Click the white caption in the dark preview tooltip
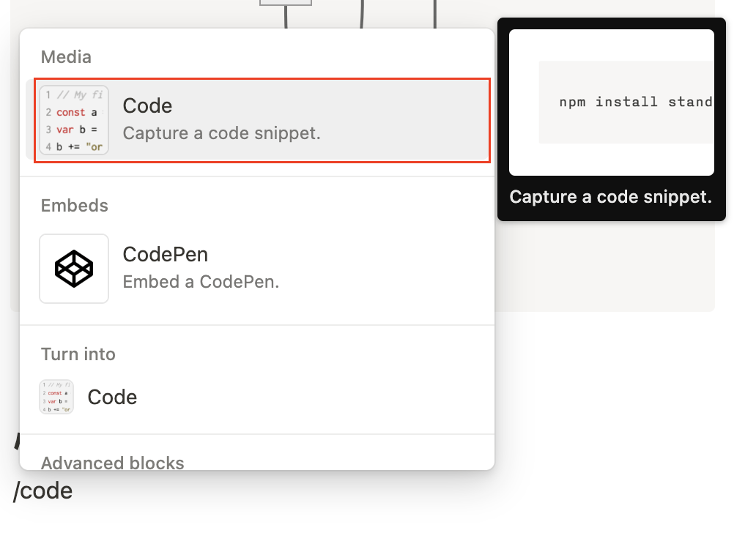The height and width of the screenshot is (533, 756). pyautogui.click(x=610, y=198)
